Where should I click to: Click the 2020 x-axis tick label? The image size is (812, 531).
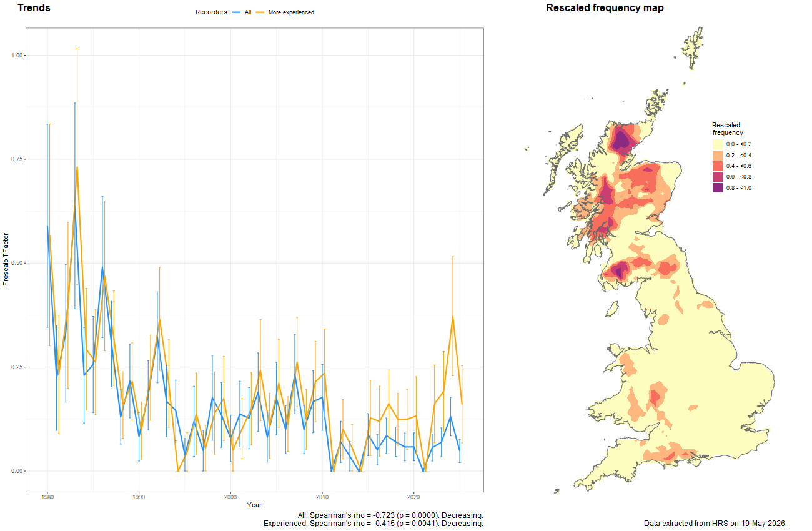coord(413,497)
